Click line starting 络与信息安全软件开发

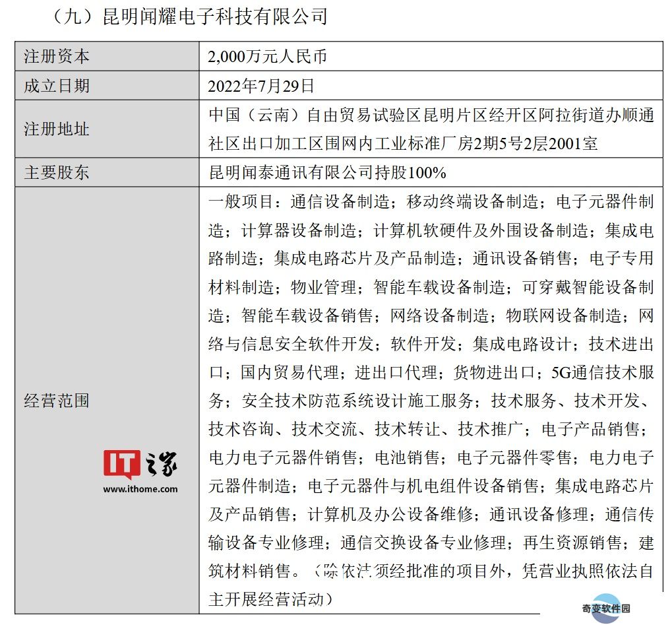click(x=431, y=344)
